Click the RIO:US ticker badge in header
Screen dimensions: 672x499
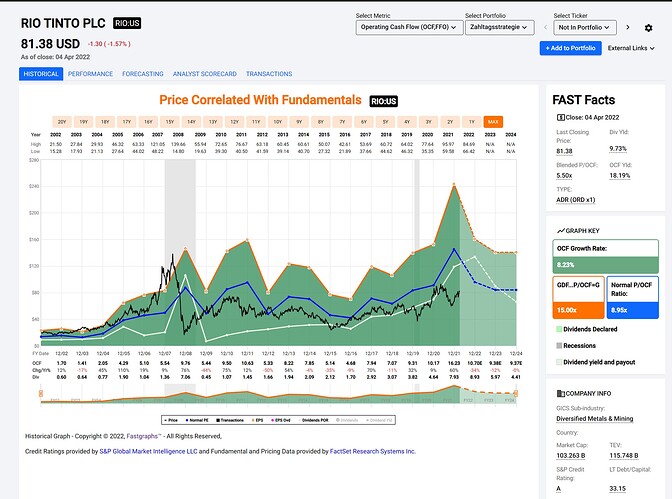pyautogui.click(x=127, y=23)
